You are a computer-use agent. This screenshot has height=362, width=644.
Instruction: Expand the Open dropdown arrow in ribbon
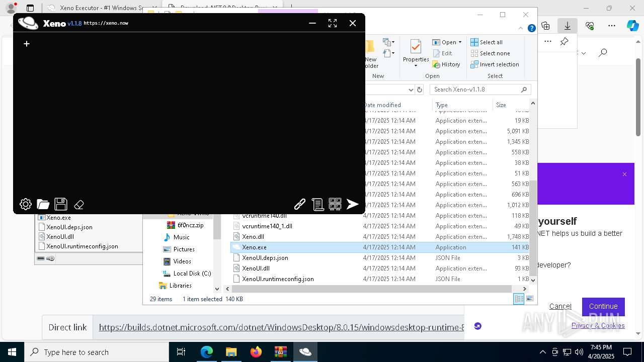[460, 42]
